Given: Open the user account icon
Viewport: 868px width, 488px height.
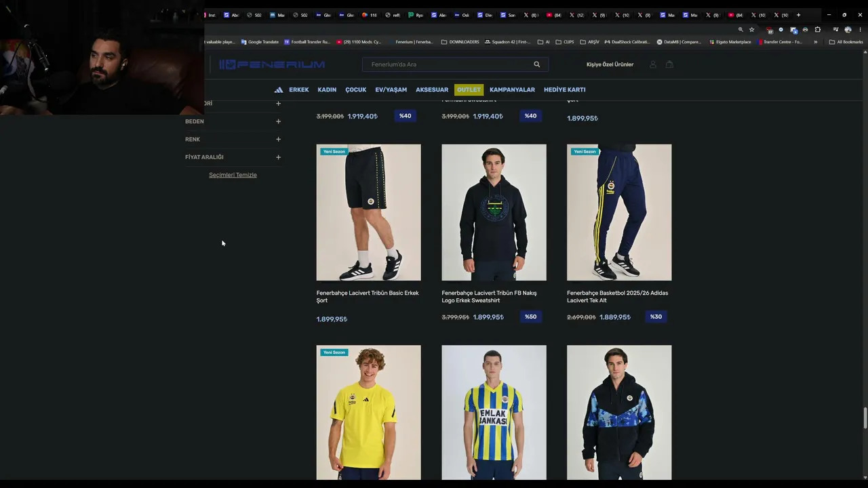Looking at the screenshot, I should pyautogui.click(x=653, y=64).
